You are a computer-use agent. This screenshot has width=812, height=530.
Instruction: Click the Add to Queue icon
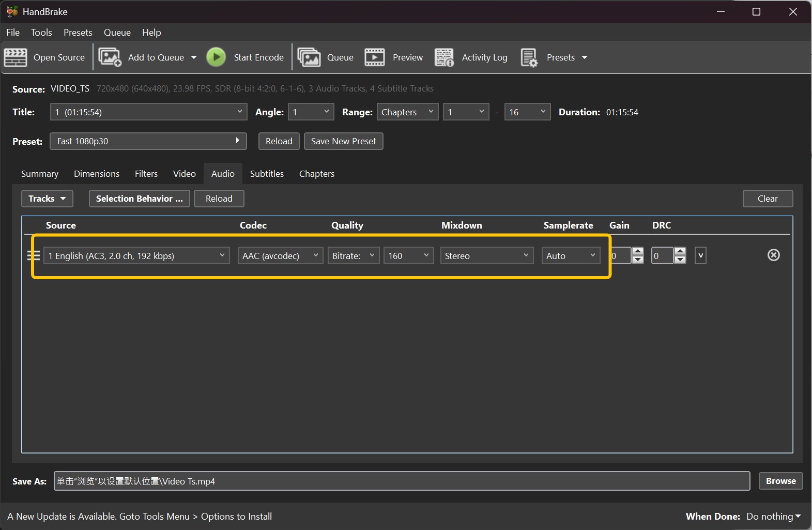pos(110,57)
